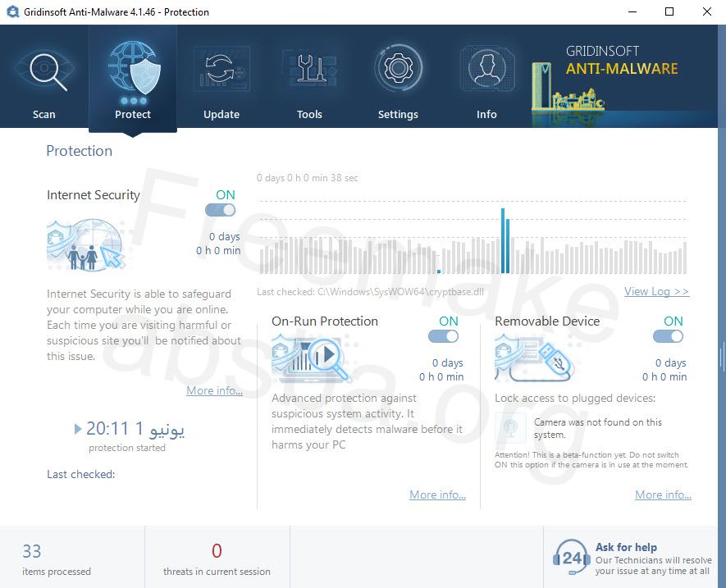Click the Ask for help heading
Image resolution: width=726 pixels, height=588 pixels.
(626, 547)
